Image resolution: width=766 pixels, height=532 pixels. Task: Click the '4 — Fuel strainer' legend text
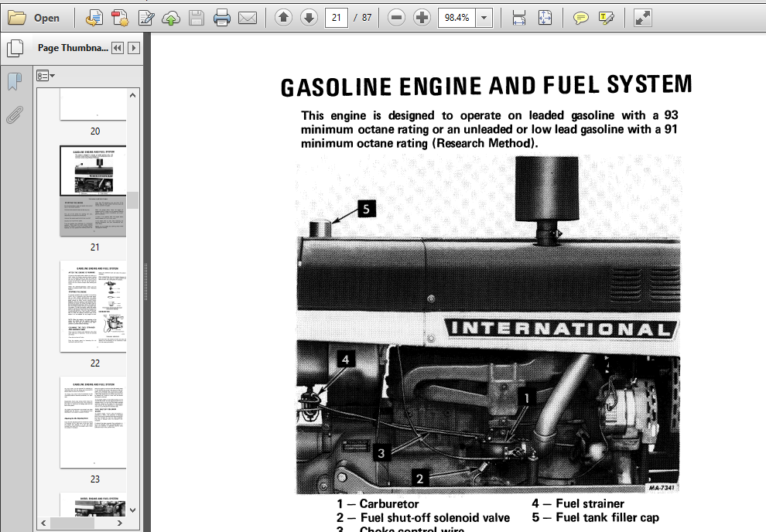(578, 503)
